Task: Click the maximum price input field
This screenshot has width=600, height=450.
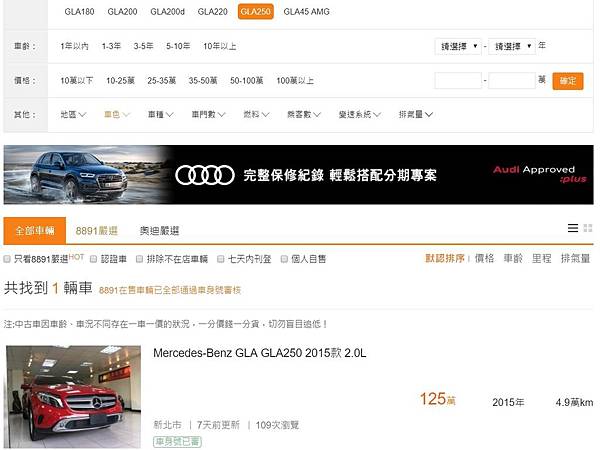Action: pyautogui.click(x=512, y=81)
